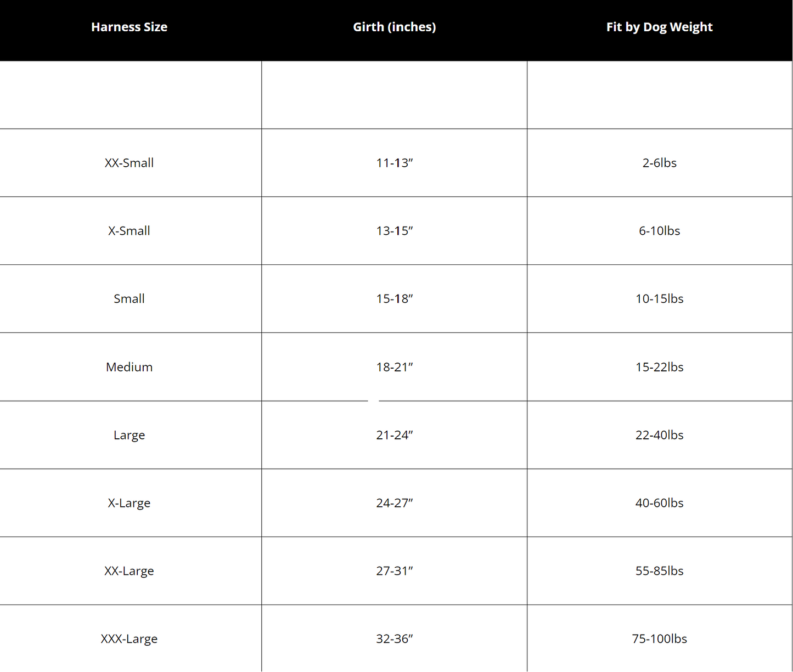The width and height of the screenshot is (793, 672).
Task: Click the Fit by Dog Weight header
Action: [659, 27]
